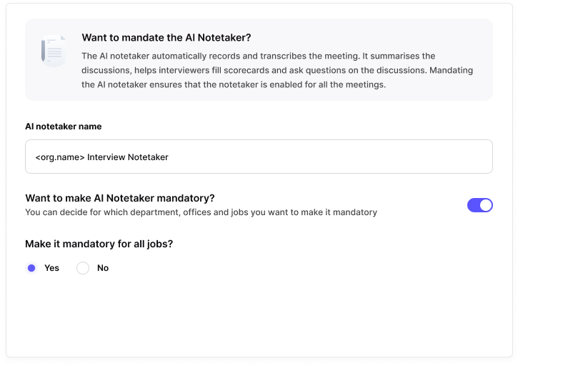Click the "Yes" option label text
The height and width of the screenshot is (366, 588).
[51, 268]
